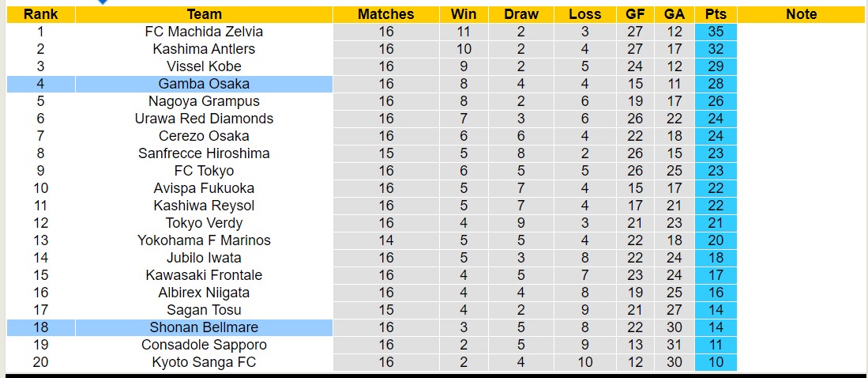Viewport: 868px width, 378px height.
Task: Click Yokohama F Marinos team name
Action: 204,240
